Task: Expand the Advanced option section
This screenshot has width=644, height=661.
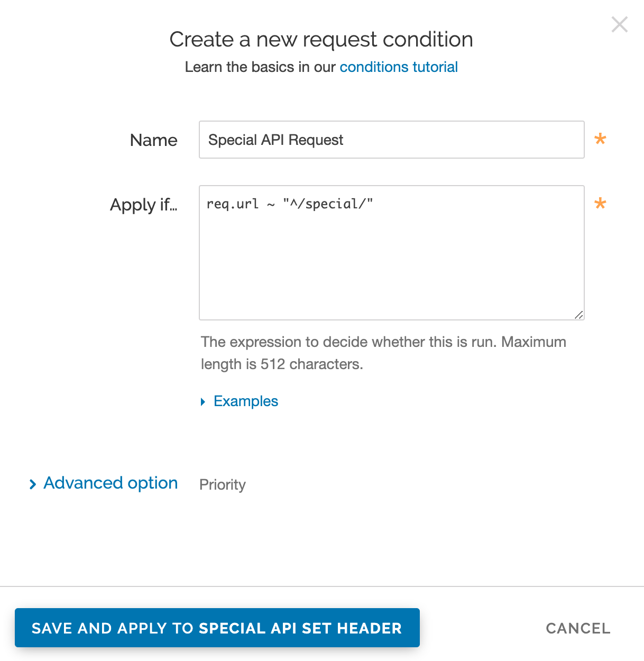Action: 110,483
